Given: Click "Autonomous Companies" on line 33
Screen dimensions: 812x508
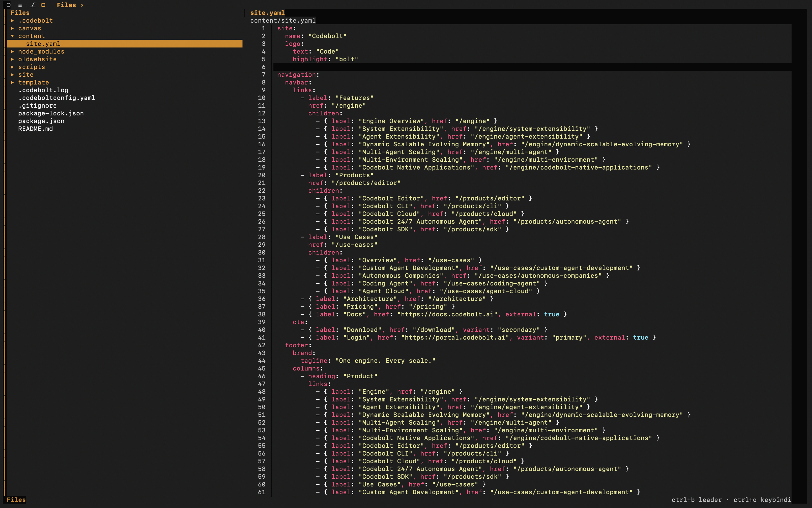Looking at the screenshot, I should [401, 276].
